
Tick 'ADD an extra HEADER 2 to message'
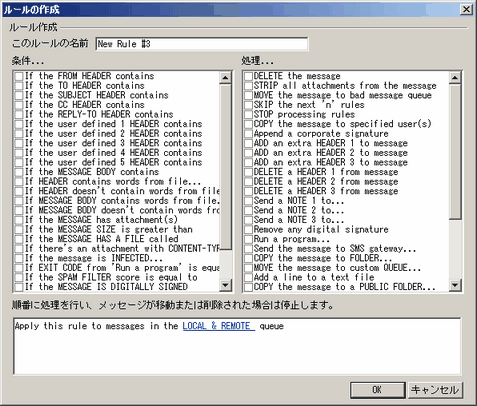[248, 153]
